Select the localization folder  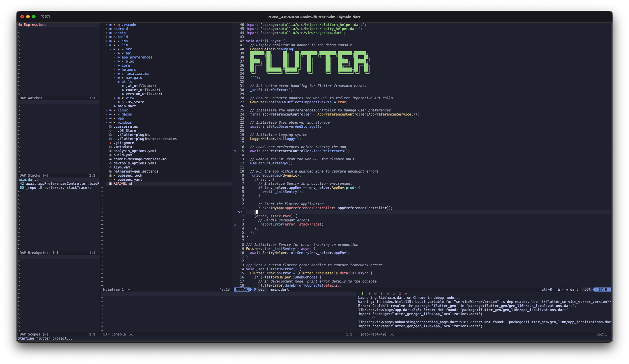138,74
